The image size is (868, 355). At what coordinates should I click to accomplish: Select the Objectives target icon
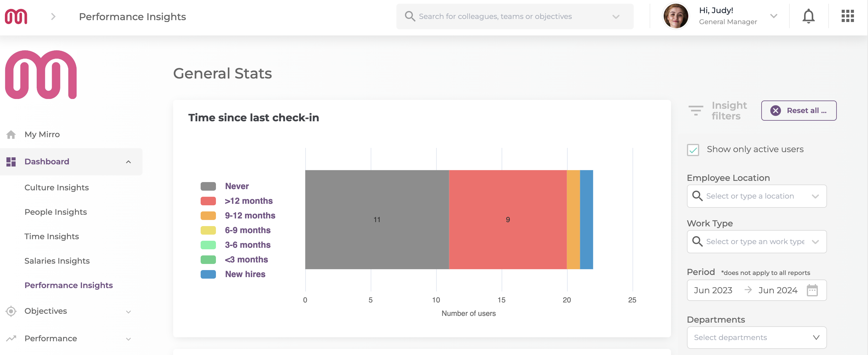11,311
